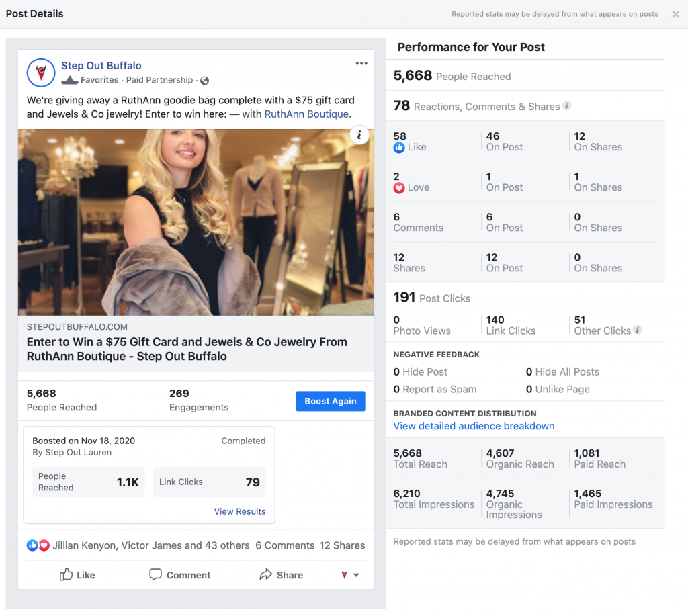The width and height of the screenshot is (688, 616).
Task: Click the 6 Comments row label in performance
Action: 418,222
